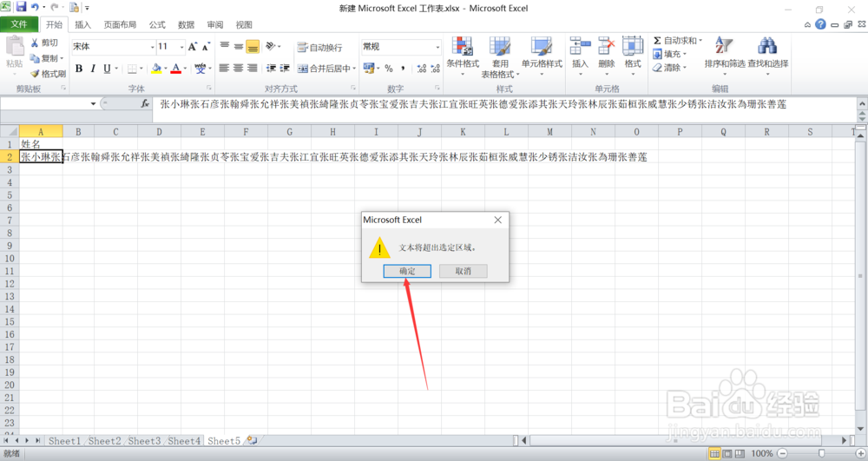The width and height of the screenshot is (868, 461).
Task: Open the Name Box dropdown arrow
Action: point(93,103)
